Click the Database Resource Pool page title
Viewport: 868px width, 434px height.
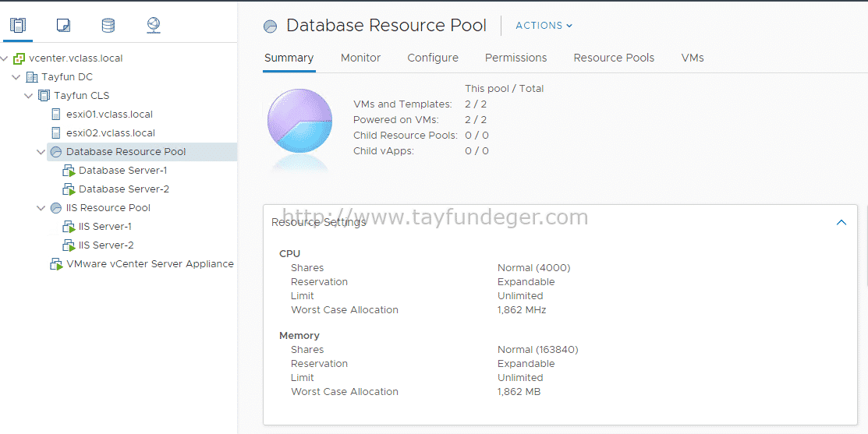386,26
